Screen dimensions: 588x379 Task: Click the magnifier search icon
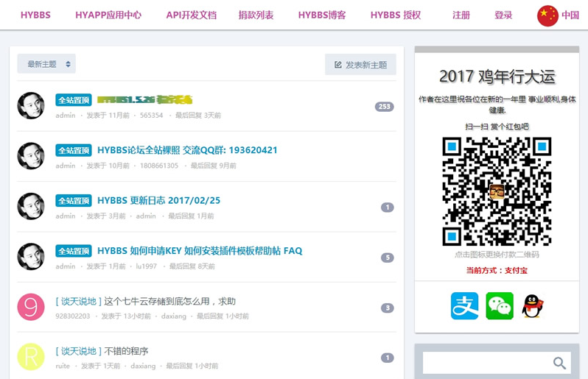pyautogui.click(x=559, y=363)
